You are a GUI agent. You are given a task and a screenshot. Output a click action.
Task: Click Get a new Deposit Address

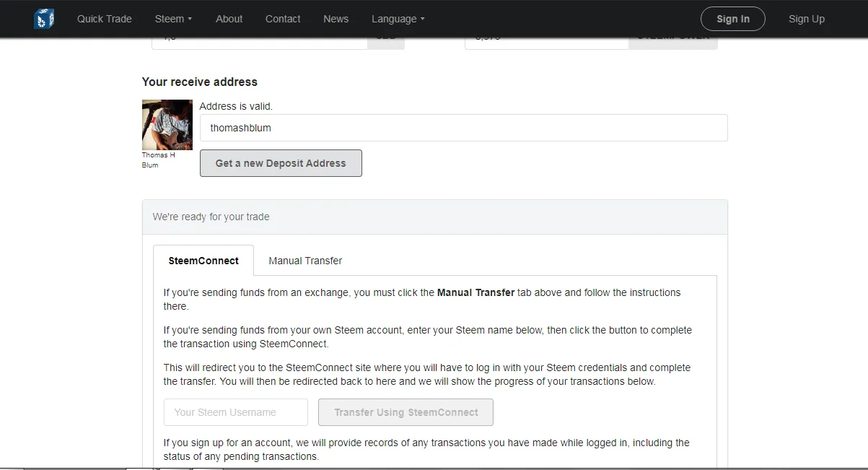[281, 163]
